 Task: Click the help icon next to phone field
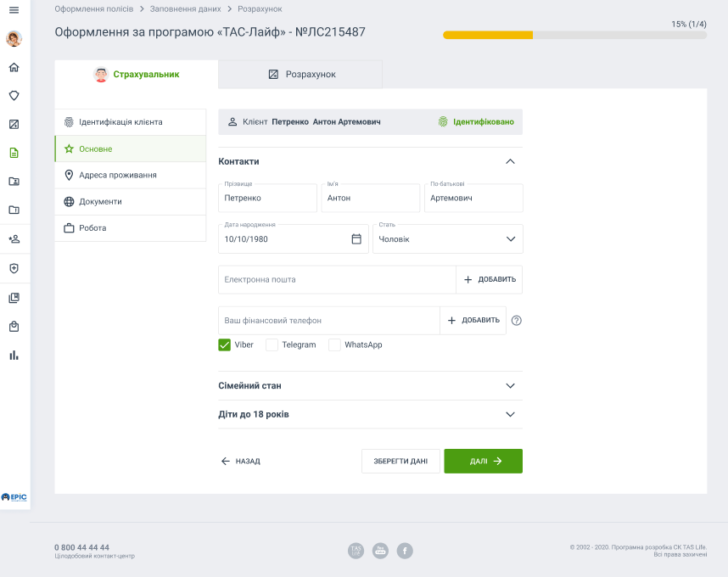coord(516,321)
